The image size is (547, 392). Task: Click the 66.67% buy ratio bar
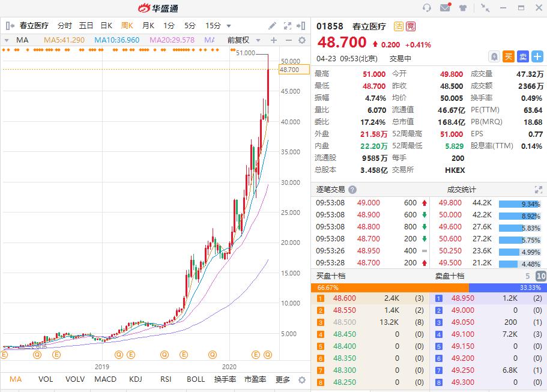pyautogui.click(x=390, y=288)
